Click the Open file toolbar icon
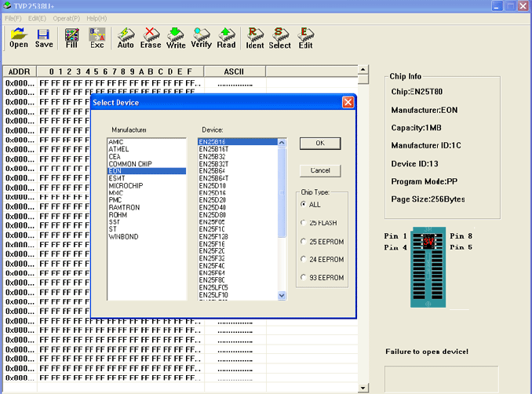Screen dimensions: 532x394 19,37
